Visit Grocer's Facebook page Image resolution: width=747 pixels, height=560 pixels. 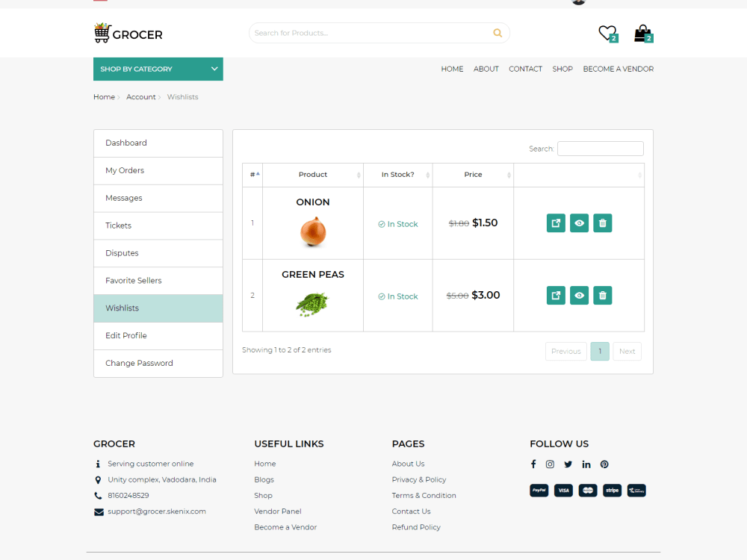pyautogui.click(x=533, y=464)
